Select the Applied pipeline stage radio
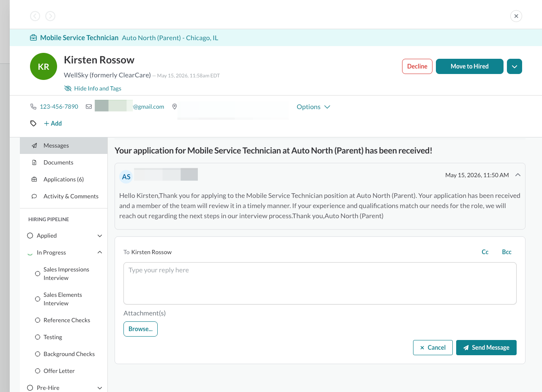The height and width of the screenshot is (392, 542). [x=30, y=236]
